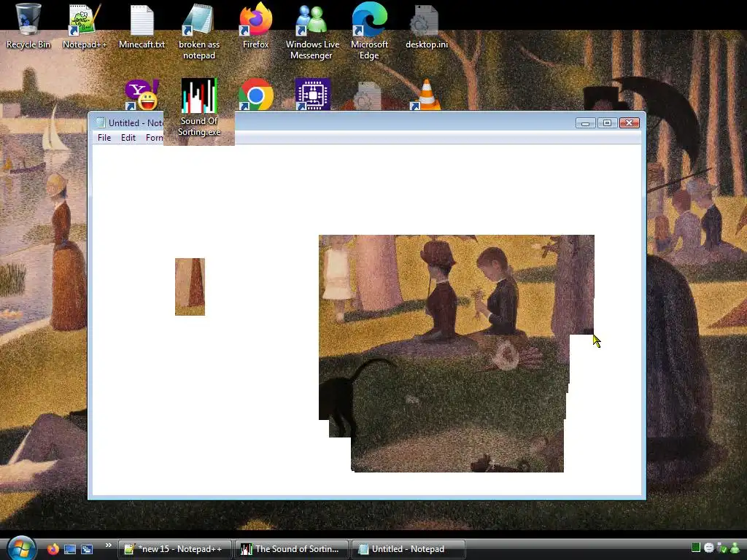This screenshot has width=747, height=560.
Task: Open the Recycle Bin desktop icon
Action: coord(28,26)
